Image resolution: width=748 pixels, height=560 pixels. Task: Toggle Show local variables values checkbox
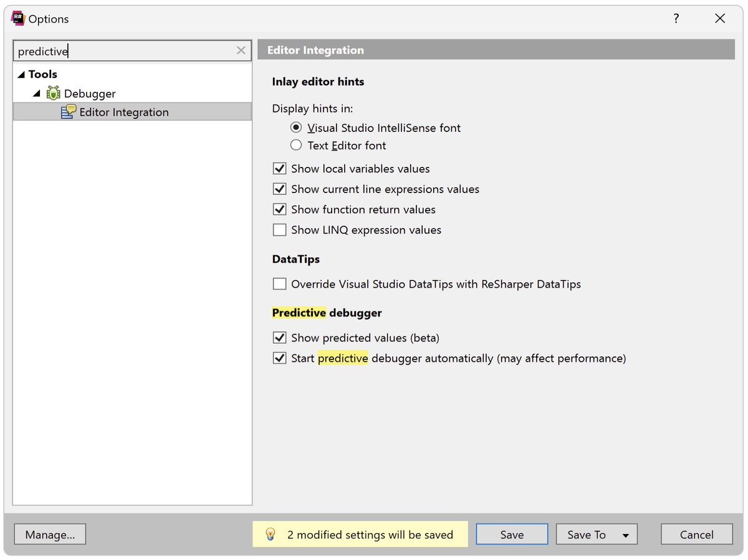click(279, 169)
